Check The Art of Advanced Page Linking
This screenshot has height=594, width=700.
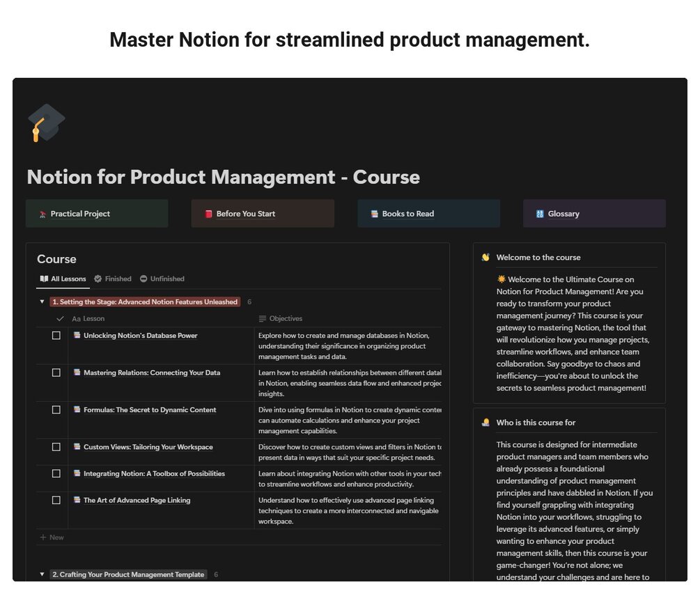coord(56,500)
